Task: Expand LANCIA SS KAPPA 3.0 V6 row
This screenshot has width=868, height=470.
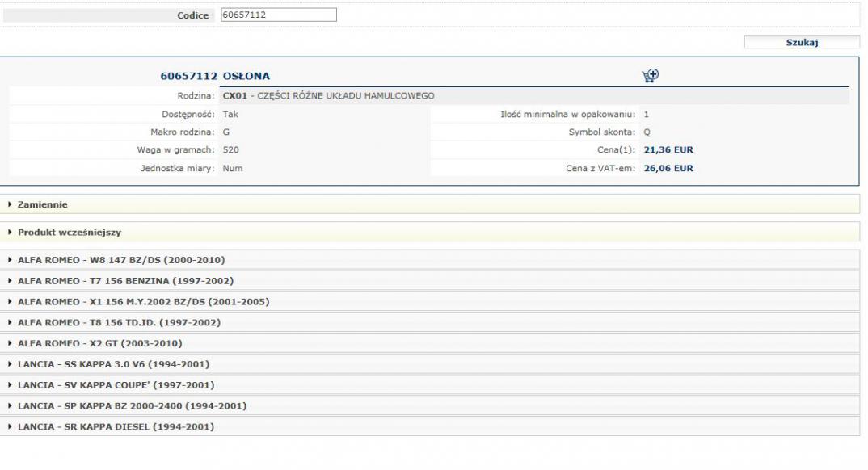Action: pyautogui.click(x=430, y=364)
